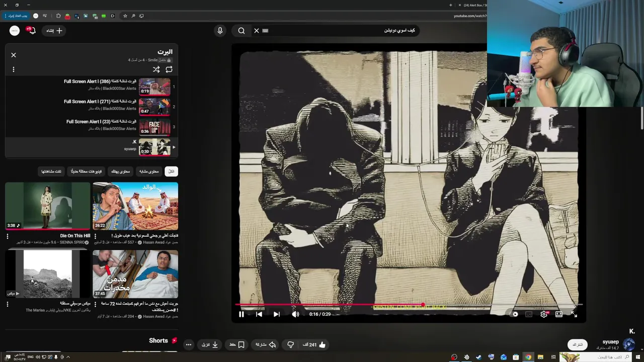Click the Share (مشاركة) button
Image resolution: width=644 pixels, height=362 pixels.
tap(266, 345)
